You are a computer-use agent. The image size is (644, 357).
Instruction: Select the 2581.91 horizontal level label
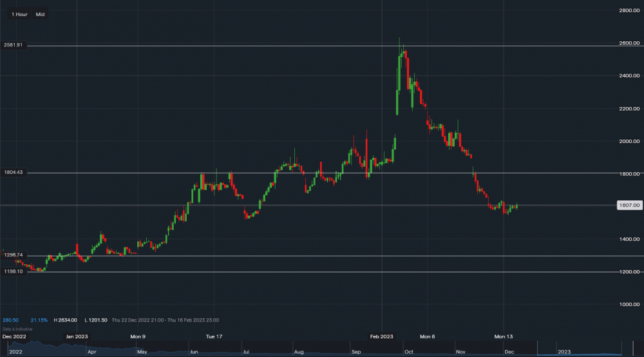point(13,45)
